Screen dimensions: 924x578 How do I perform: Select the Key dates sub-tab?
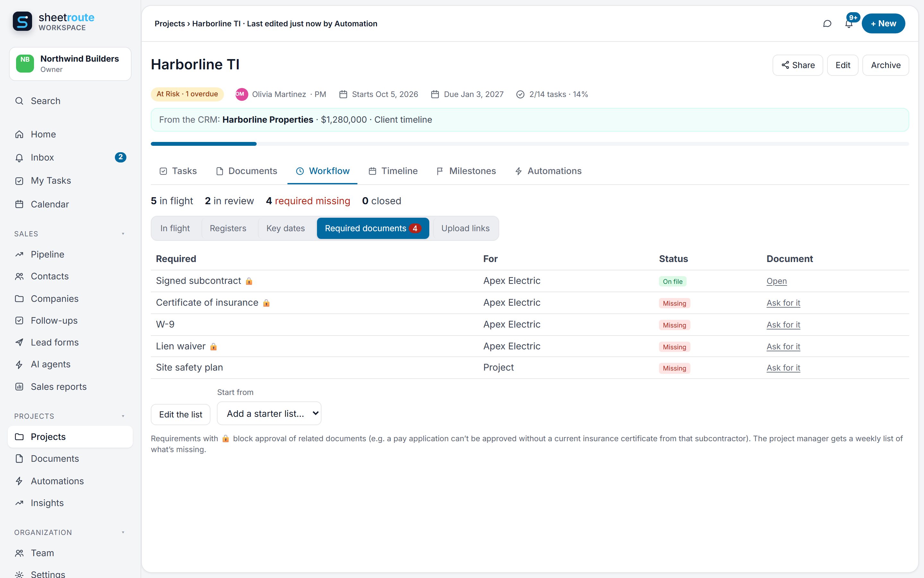click(286, 228)
